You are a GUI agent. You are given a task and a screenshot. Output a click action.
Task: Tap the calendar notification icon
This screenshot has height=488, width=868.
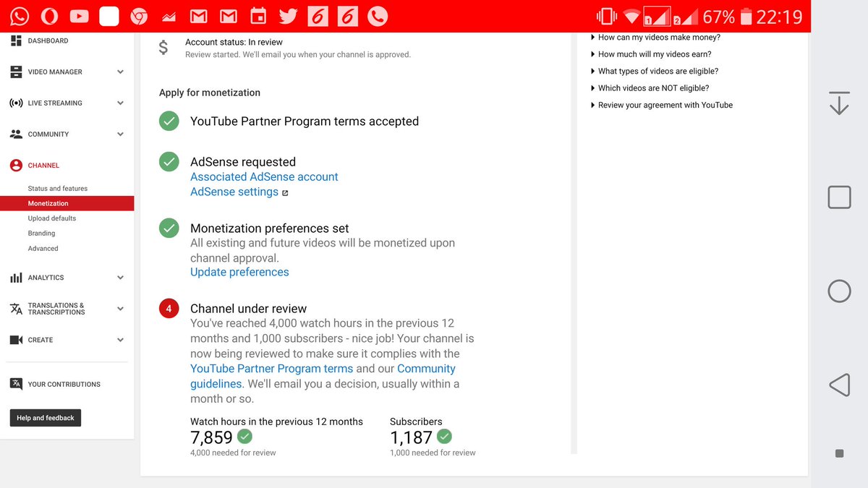pyautogui.click(x=258, y=16)
